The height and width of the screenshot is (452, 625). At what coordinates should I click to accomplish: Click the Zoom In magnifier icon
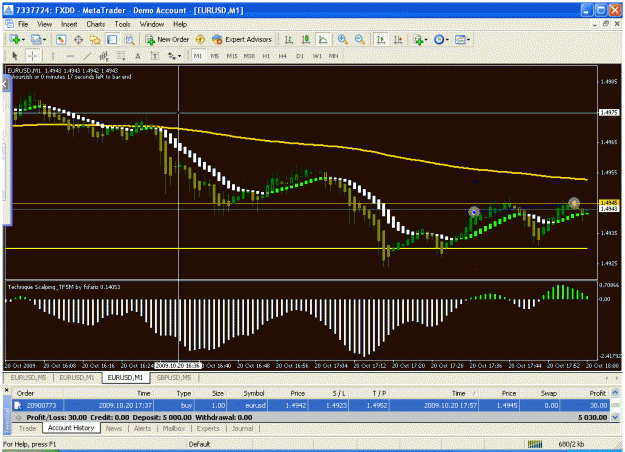(342, 39)
